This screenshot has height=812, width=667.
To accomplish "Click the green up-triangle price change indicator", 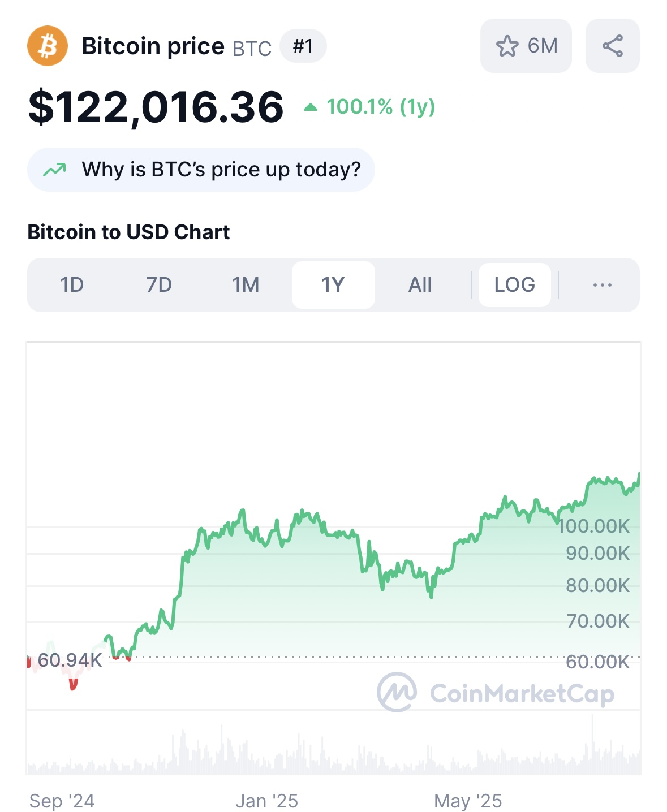I will tap(310, 107).
